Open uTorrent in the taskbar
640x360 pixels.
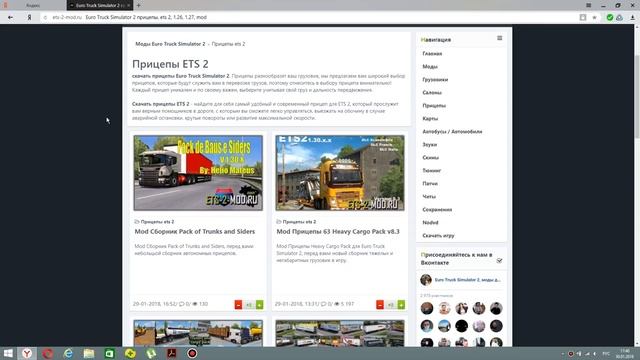[x=151, y=353]
